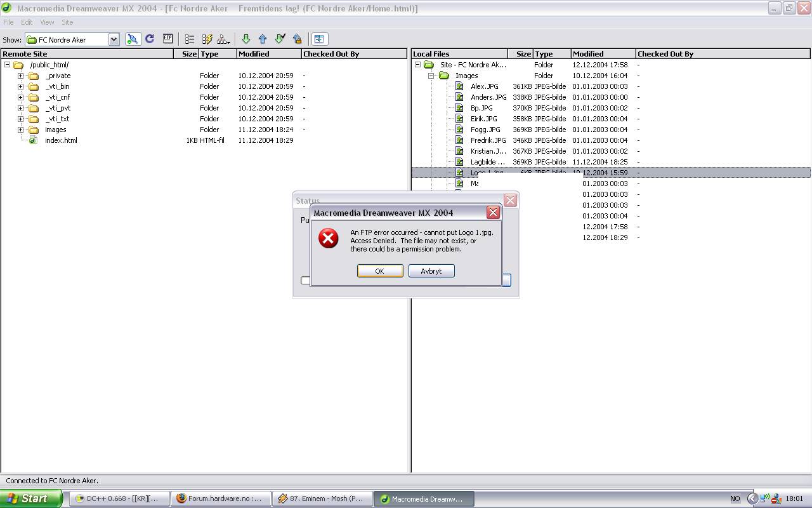
Task: Click the Bp.JPG image file icon
Action: pos(459,108)
